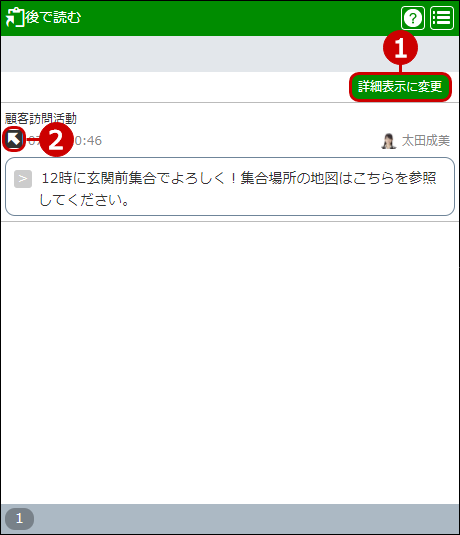Click the gray pagination footer bar
The image size is (460, 535).
230,519
